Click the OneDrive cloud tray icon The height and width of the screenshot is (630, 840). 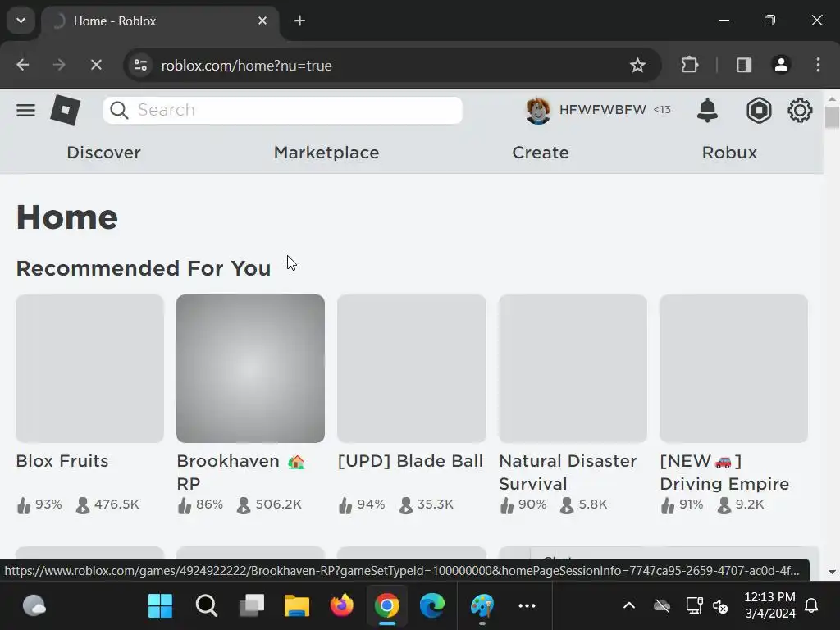point(662,606)
